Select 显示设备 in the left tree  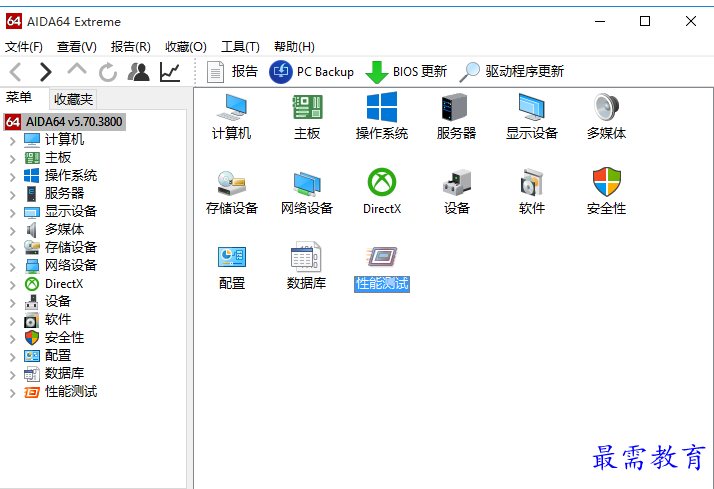[x=71, y=211]
